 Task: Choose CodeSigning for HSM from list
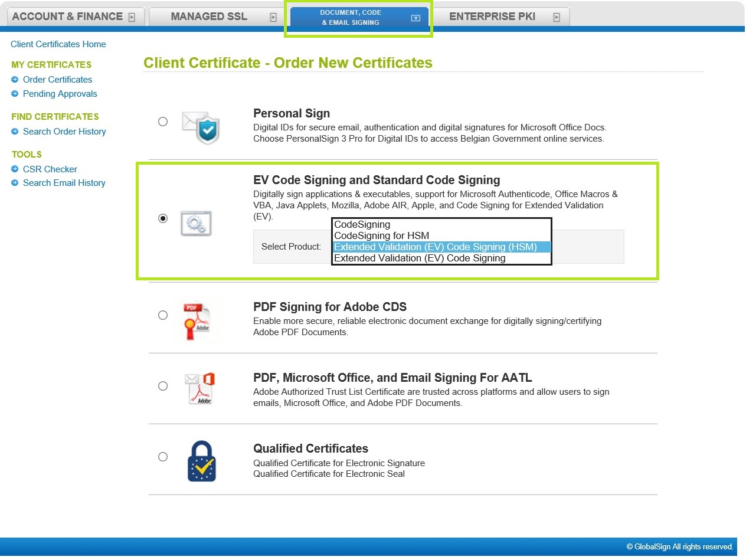(x=381, y=236)
